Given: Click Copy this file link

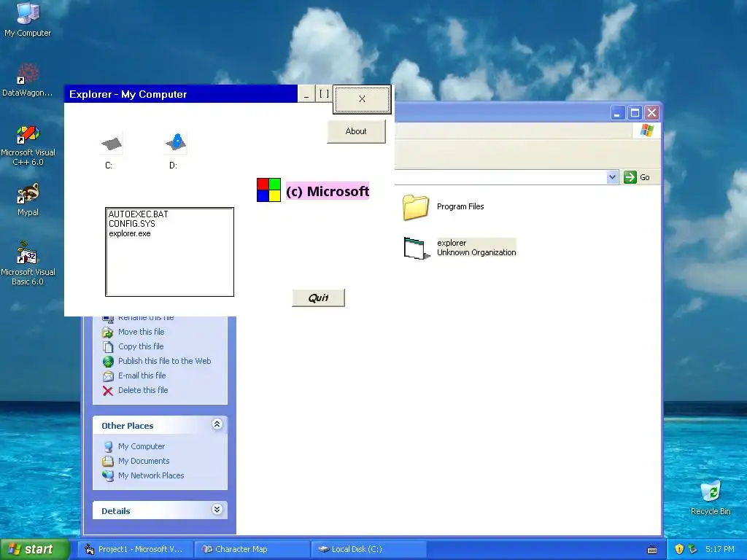Looking at the screenshot, I should coord(141,346).
